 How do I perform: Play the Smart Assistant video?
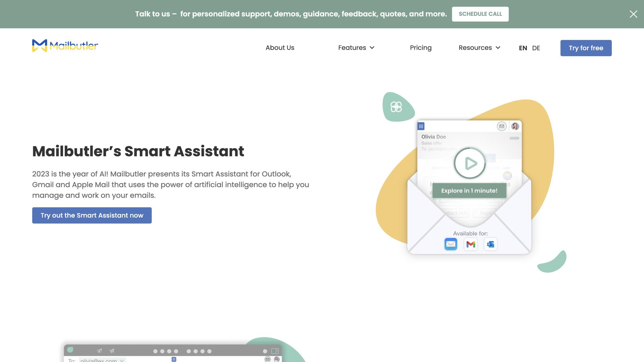point(470,163)
